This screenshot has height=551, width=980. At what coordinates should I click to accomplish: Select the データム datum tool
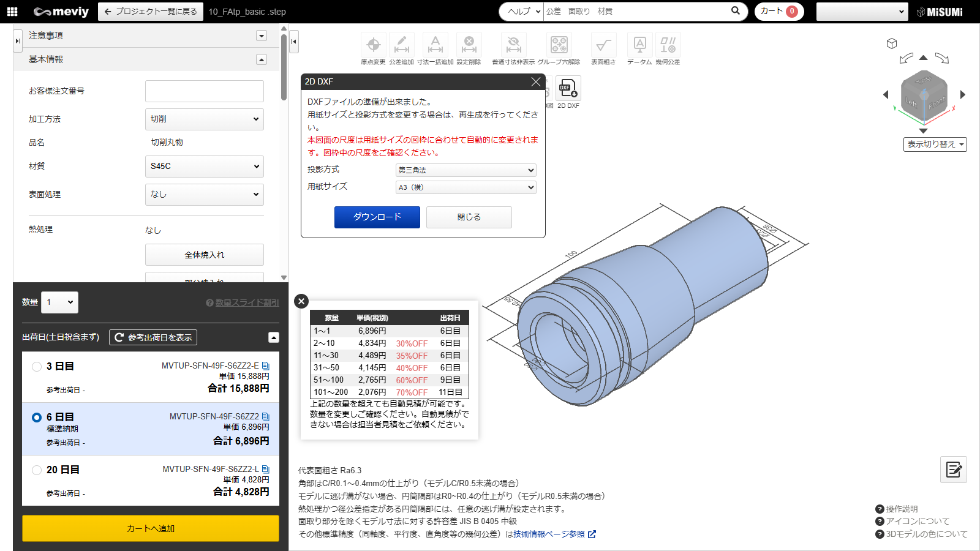pyautogui.click(x=639, y=45)
